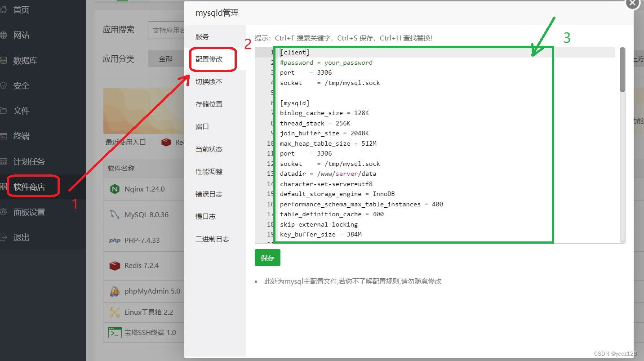Open 安全 in the sidebar menu
The image size is (644, 361).
pyautogui.click(x=21, y=85)
